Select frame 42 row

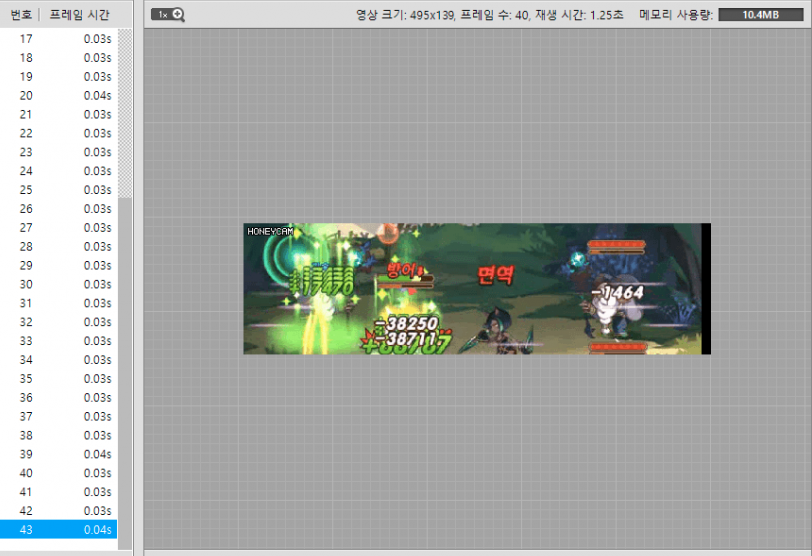pyautogui.click(x=59, y=511)
